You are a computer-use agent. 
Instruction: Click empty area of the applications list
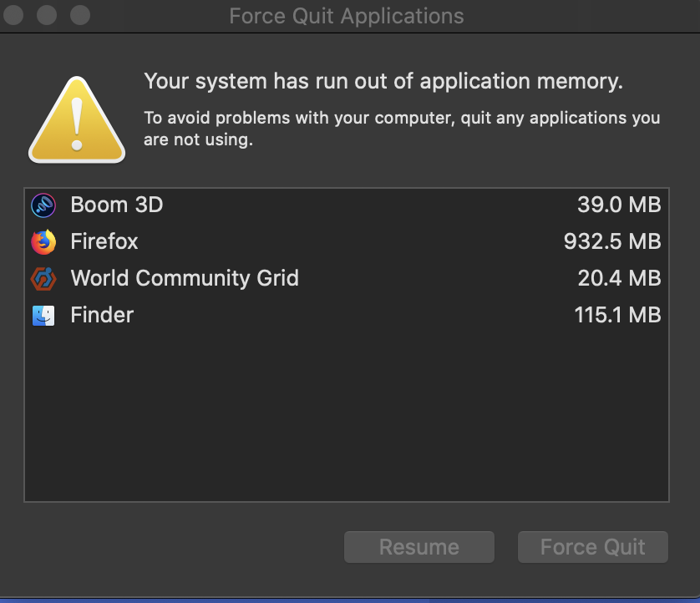(x=346, y=418)
